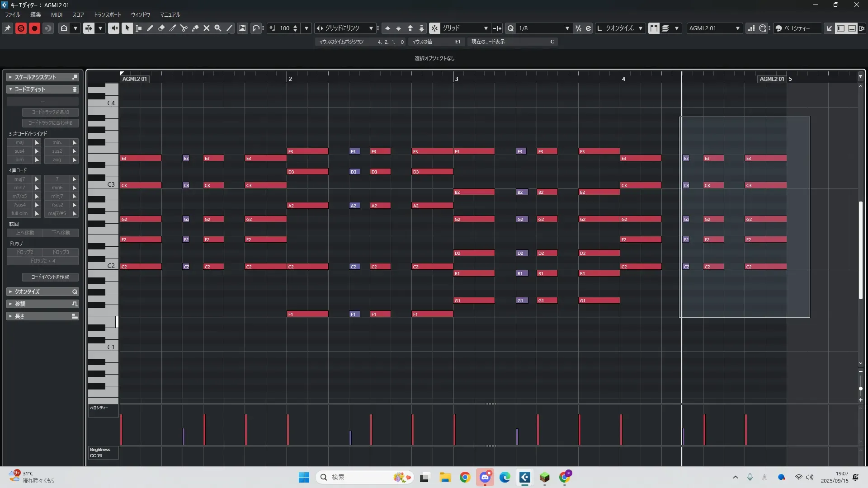Image resolution: width=868 pixels, height=488 pixels.
Task: Select the Draw pencil tool
Action: pyautogui.click(x=150, y=28)
